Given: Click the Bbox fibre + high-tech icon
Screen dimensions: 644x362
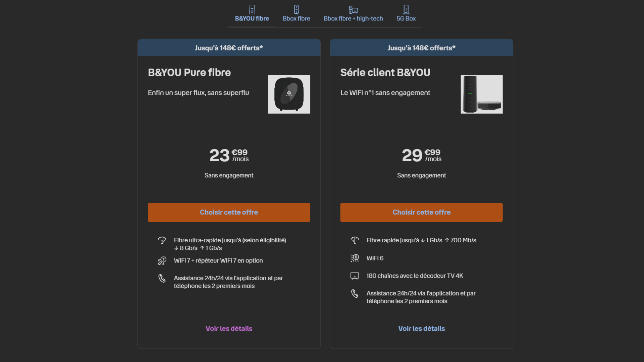Looking at the screenshot, I should 353,9.
